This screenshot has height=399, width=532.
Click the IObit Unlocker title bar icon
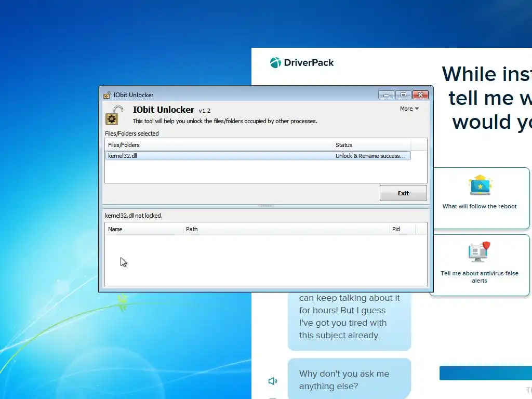(x=107, y=95)
